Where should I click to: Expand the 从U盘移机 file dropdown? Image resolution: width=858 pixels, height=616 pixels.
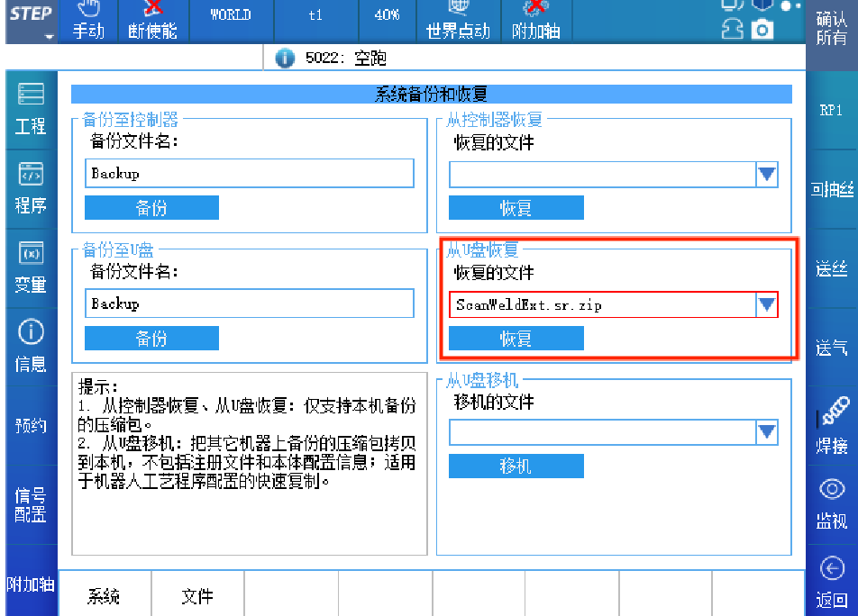(x=767, y=433)
